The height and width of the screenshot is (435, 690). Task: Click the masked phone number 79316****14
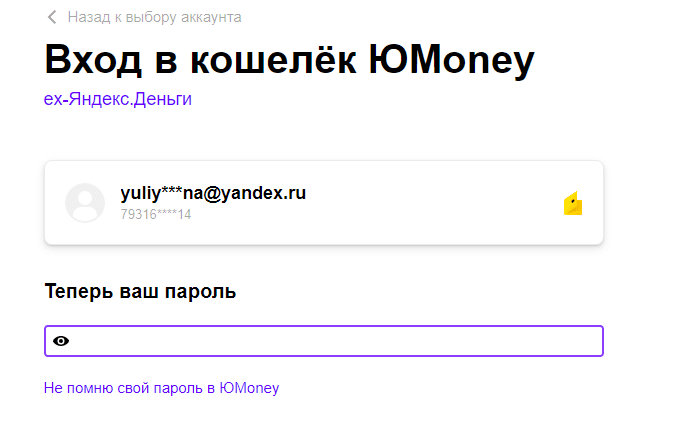click(155, 214)
